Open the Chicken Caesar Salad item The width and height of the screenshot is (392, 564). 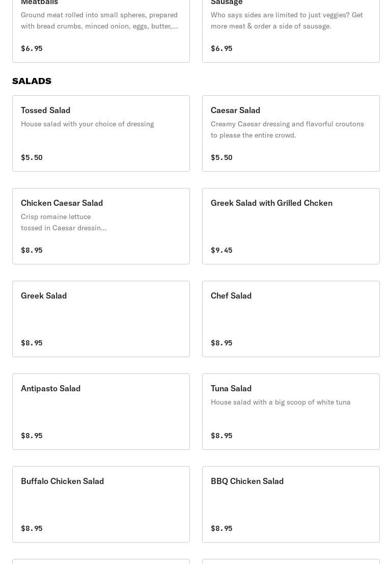[x=101, y=226]
